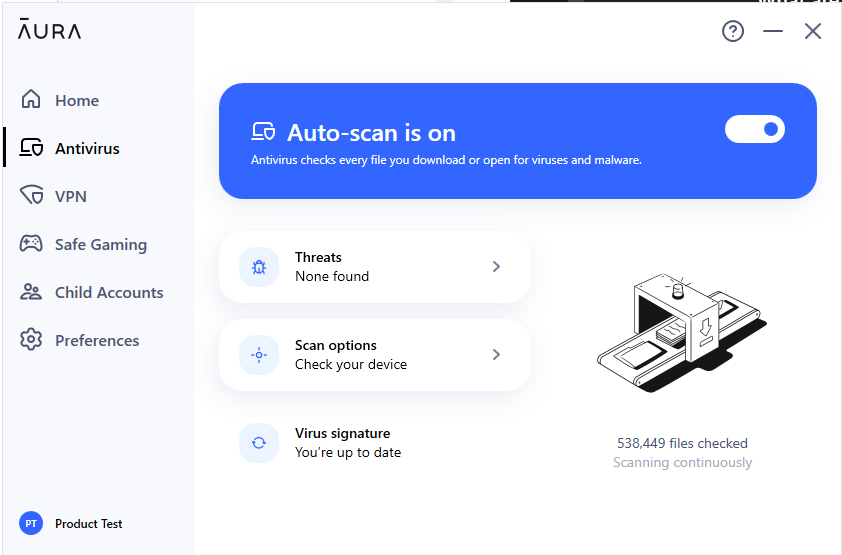Open the Child Accounts section

[x=109, y=293]
